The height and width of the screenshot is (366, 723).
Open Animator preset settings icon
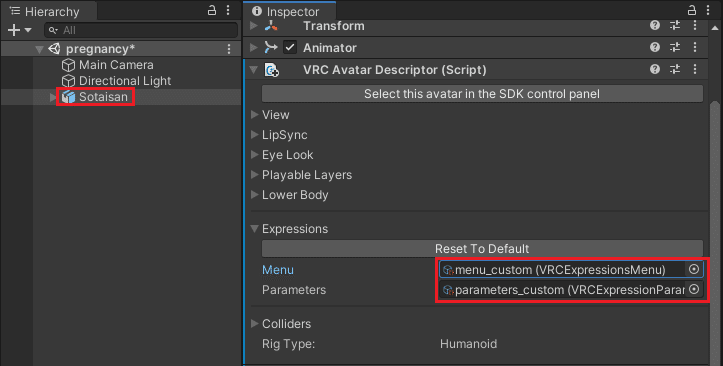pos(675,47)
